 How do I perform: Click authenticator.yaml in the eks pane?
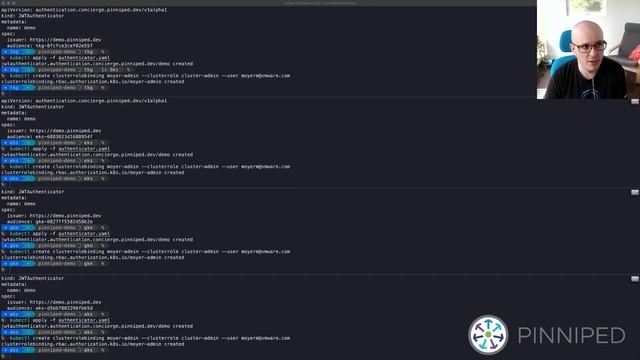point(84,149)
